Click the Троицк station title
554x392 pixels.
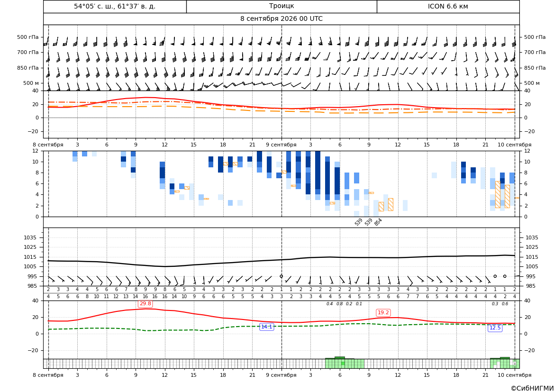(281, 6)
